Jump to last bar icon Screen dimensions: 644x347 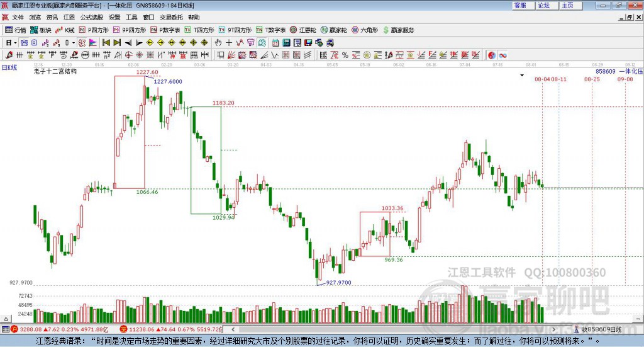(117, 42)
